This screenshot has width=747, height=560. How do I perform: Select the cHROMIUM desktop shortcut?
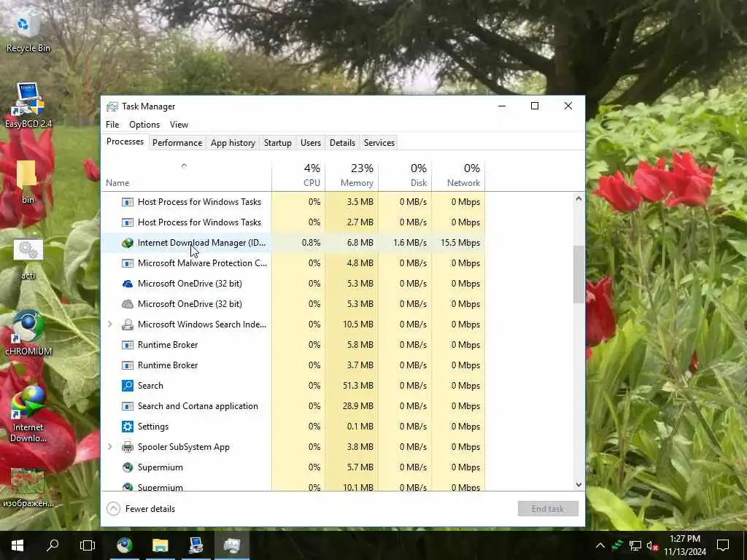coord(28,333)
